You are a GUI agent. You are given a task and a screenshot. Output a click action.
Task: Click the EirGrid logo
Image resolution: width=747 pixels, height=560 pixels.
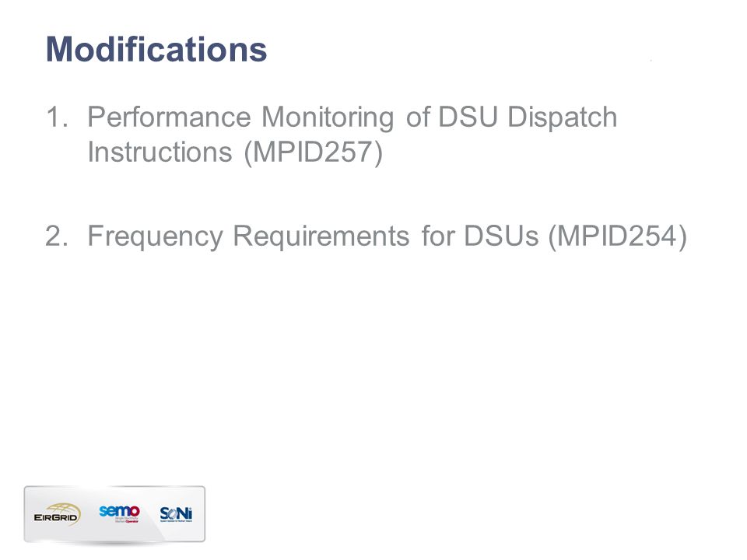click(57, 514)
